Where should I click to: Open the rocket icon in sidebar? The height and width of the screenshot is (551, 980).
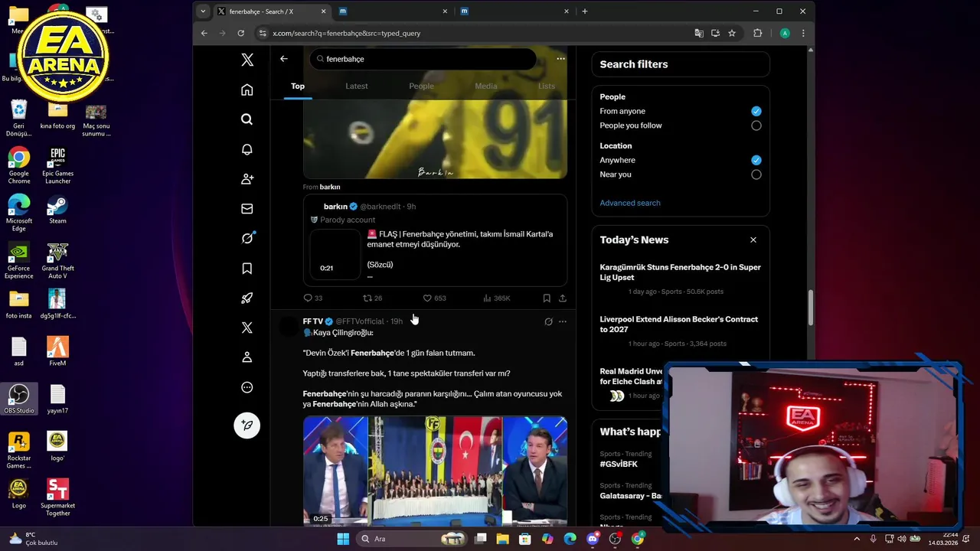tap(247, 298)
